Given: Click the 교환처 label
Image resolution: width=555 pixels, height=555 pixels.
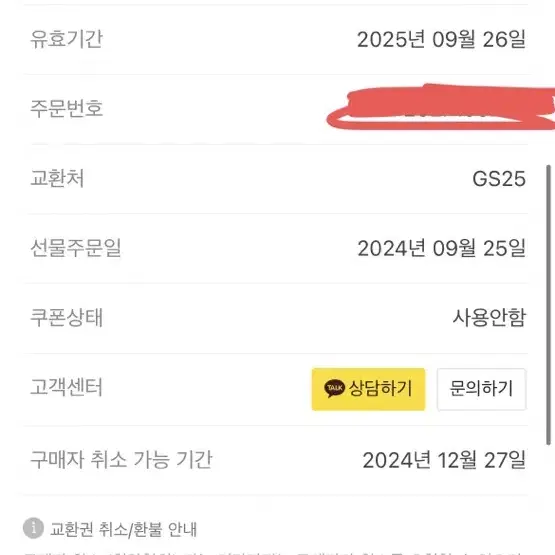Looking at the screenshot, I should coord(57,178).
